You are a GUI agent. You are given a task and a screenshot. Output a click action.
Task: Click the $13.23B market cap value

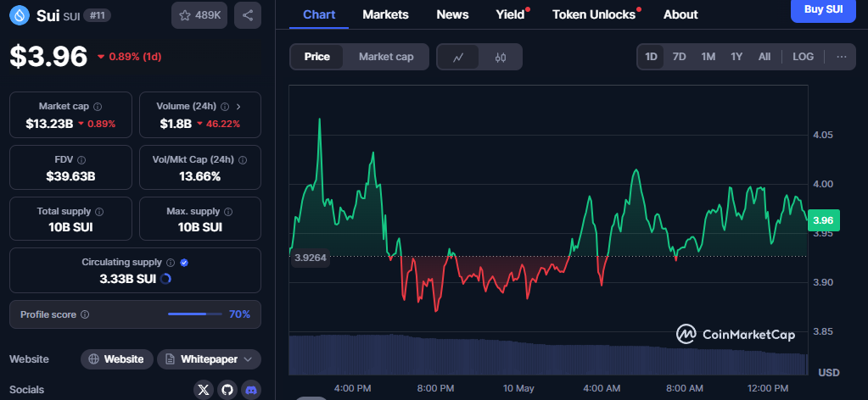pyautogui.click(x=49, y=124)
